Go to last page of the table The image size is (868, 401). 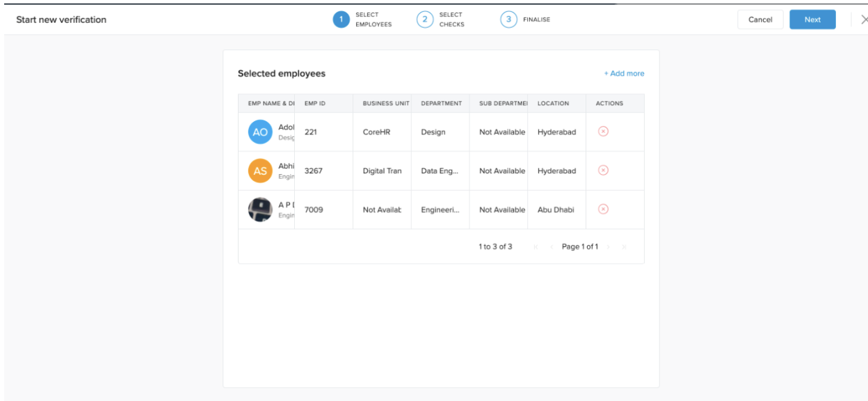coord(622,247)
